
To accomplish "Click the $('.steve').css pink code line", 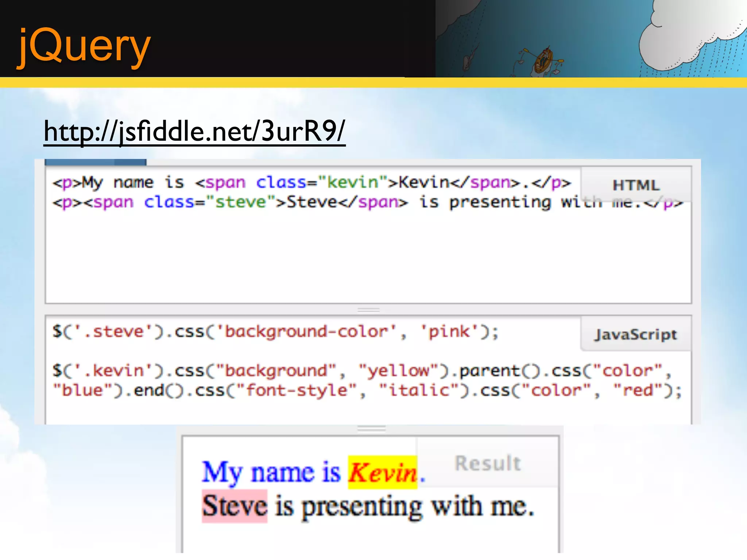I will (x=275, y=332).
